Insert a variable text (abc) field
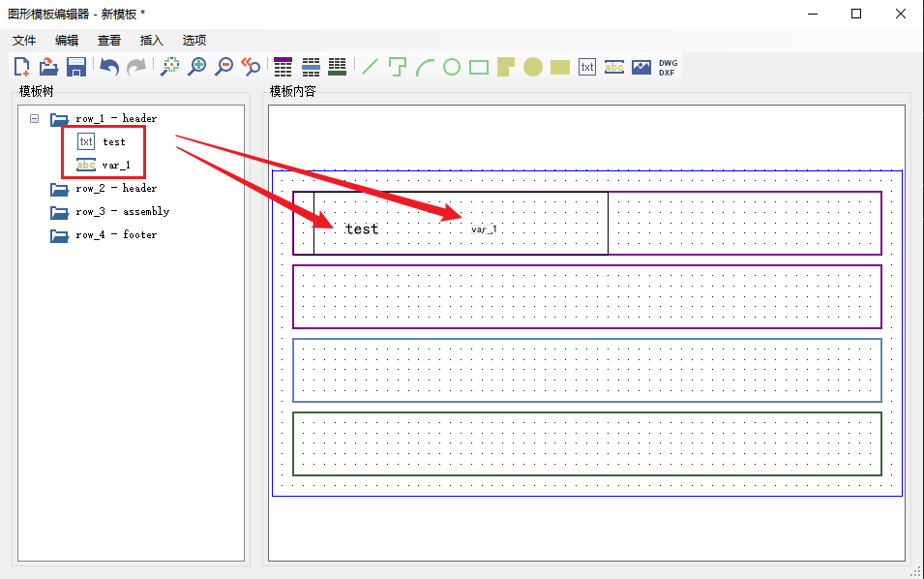The image size is (924, 579). [614, 67]
